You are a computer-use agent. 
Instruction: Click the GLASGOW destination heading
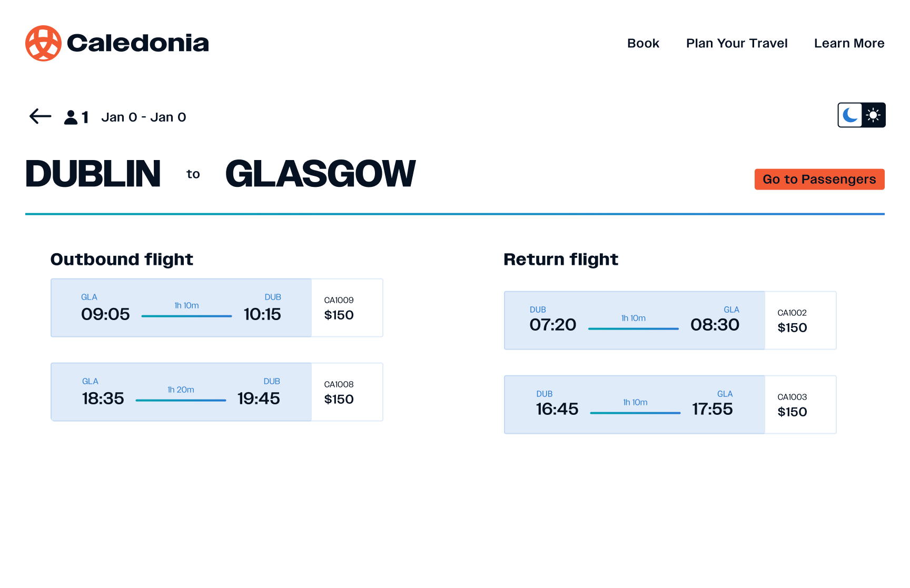pyautogui.click(x=320, y=174)
